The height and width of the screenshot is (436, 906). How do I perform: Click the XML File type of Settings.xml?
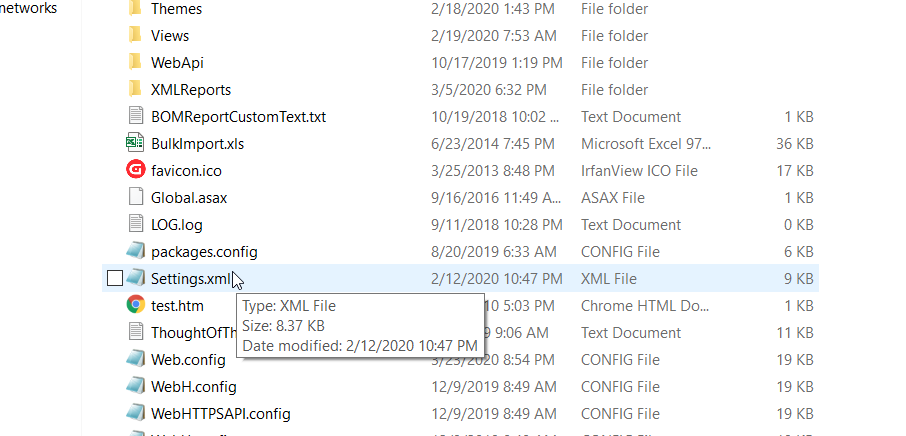pos(608,279)
